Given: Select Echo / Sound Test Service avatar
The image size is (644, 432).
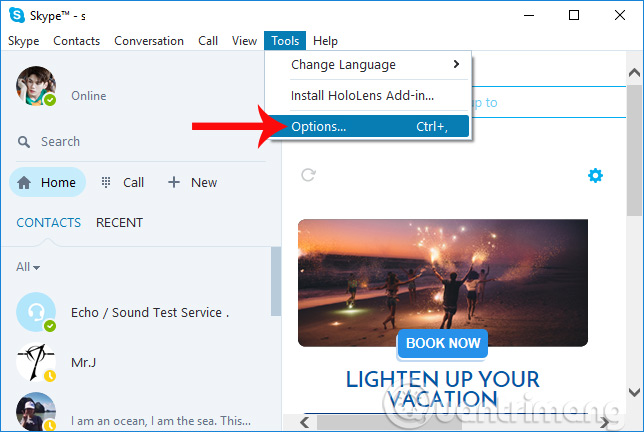Looking at the screenshot, I should (36, 312).
